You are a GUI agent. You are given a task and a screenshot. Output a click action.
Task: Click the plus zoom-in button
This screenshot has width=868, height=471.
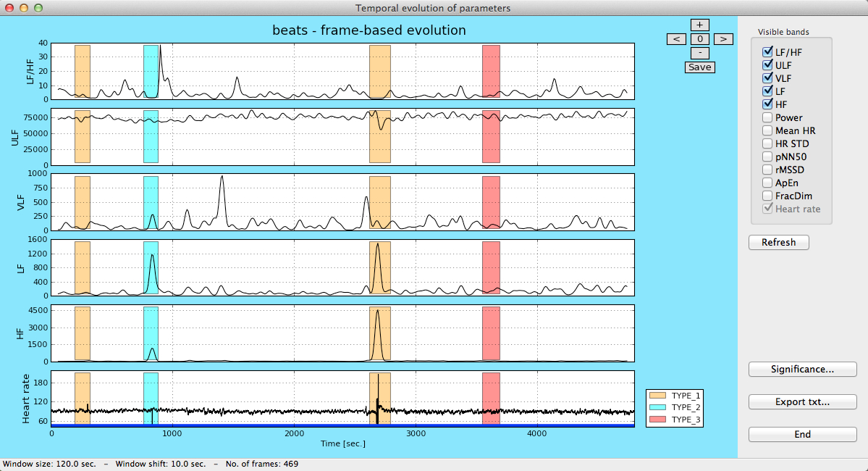click(x=700, y=25)
